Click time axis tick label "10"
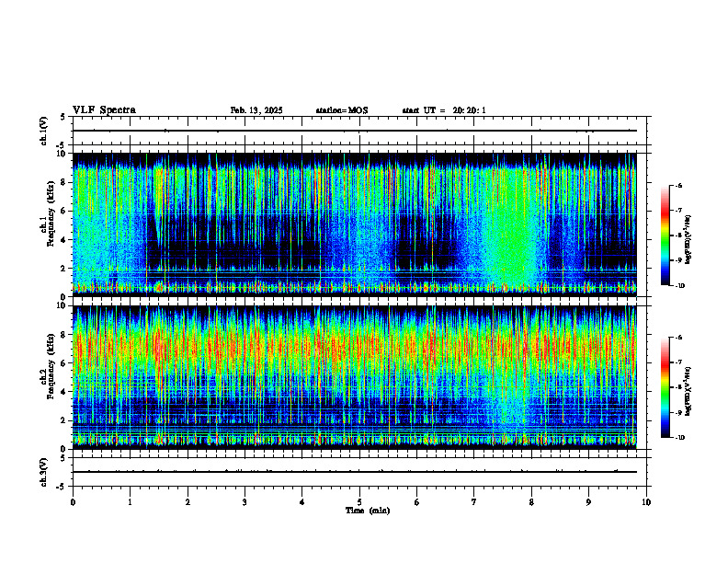728x563 pixels. click(646, 502)
